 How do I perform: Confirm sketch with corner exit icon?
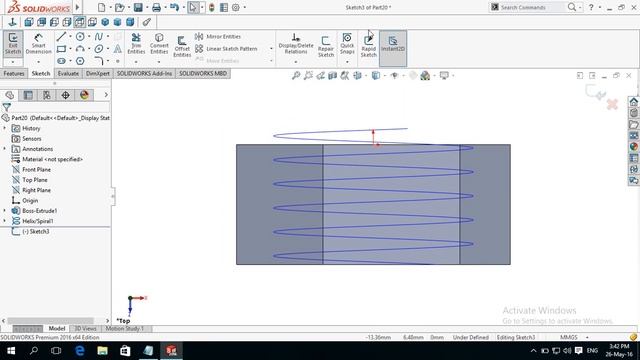coord(595,92)
